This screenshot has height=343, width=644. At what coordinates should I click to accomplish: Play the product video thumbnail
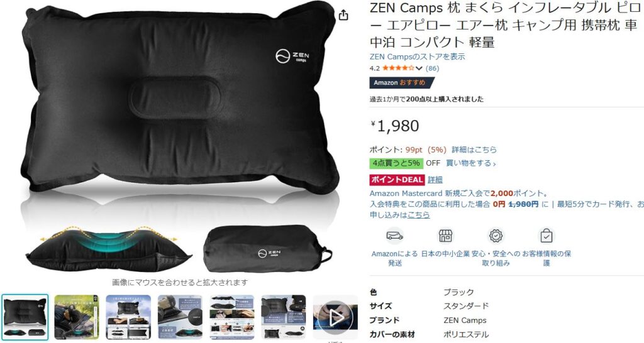coord(336,317)
